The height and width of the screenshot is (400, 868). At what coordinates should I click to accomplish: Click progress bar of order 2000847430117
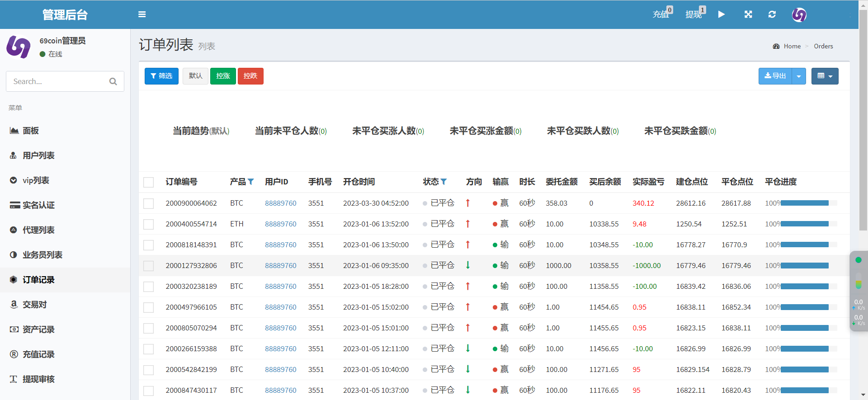(809, 391)
